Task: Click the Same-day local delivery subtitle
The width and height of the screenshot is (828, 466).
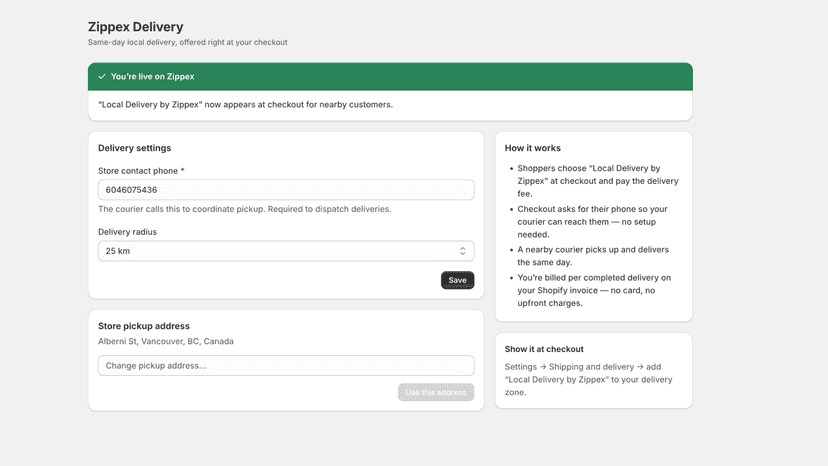Action: click(187, 42)
